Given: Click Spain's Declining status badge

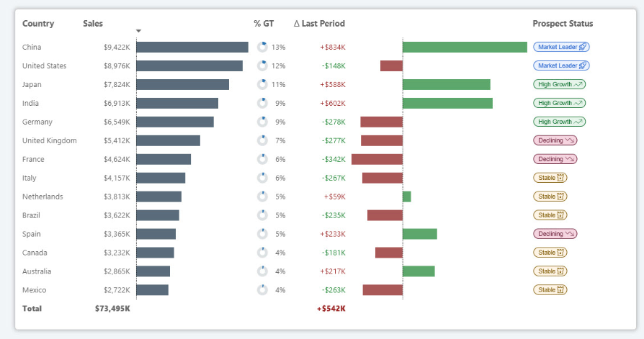Looking at the screenshot, I should pyautogui.click(x=555, y=234).
